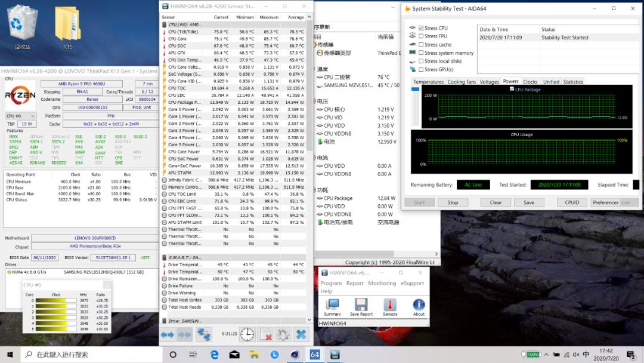The height and width of the screenshot is (363, 644).
Task: Enable Stress system memory checkbox
Action: pyautogui.click(x=422, y=53)
